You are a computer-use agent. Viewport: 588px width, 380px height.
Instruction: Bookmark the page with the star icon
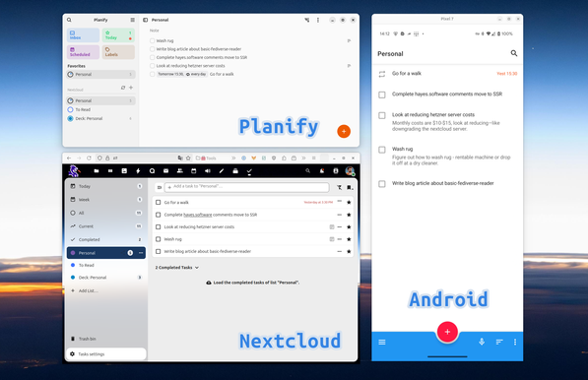point(188,158)
